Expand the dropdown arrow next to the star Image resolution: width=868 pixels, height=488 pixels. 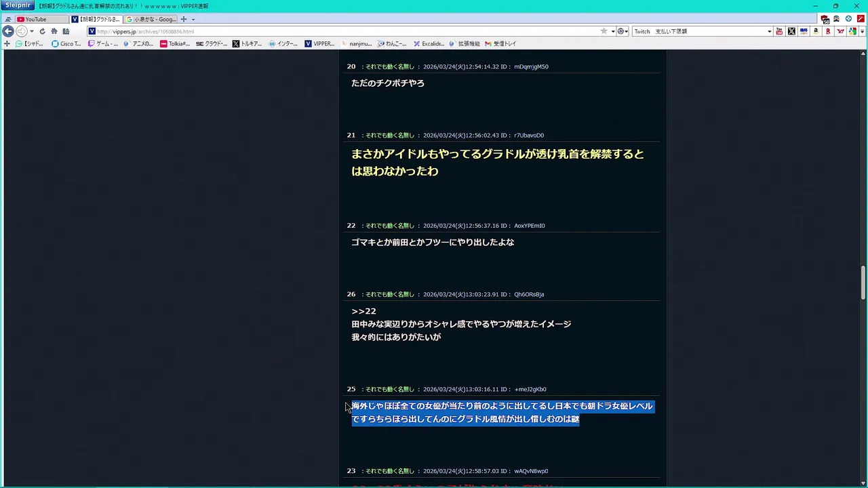coord(613,31)
